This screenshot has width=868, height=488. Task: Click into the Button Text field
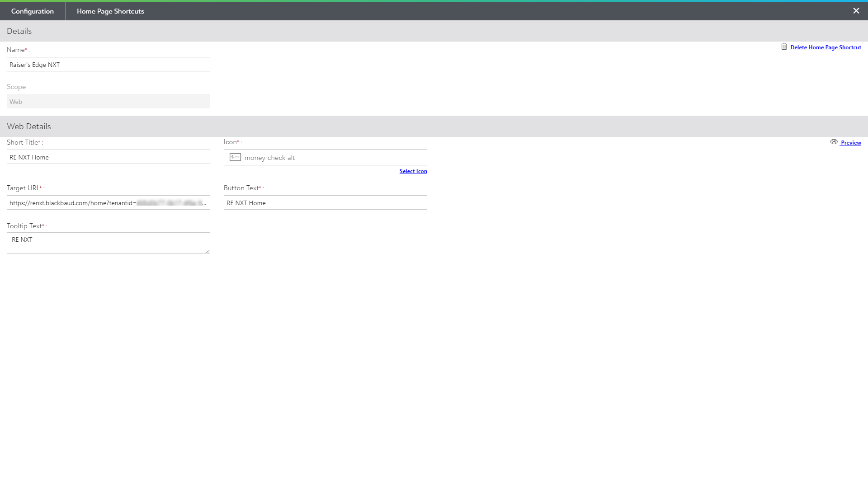coord(325,203)
